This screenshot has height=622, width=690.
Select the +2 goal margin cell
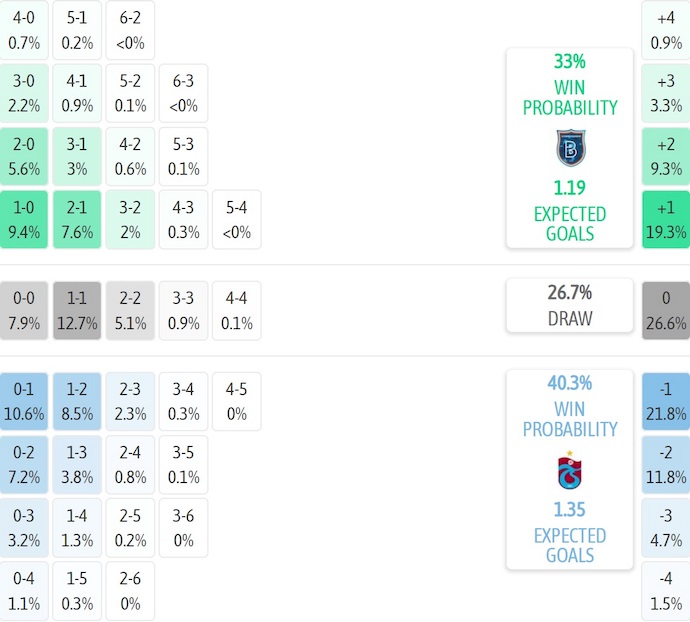pyautogui.click(x=666, y=157)
